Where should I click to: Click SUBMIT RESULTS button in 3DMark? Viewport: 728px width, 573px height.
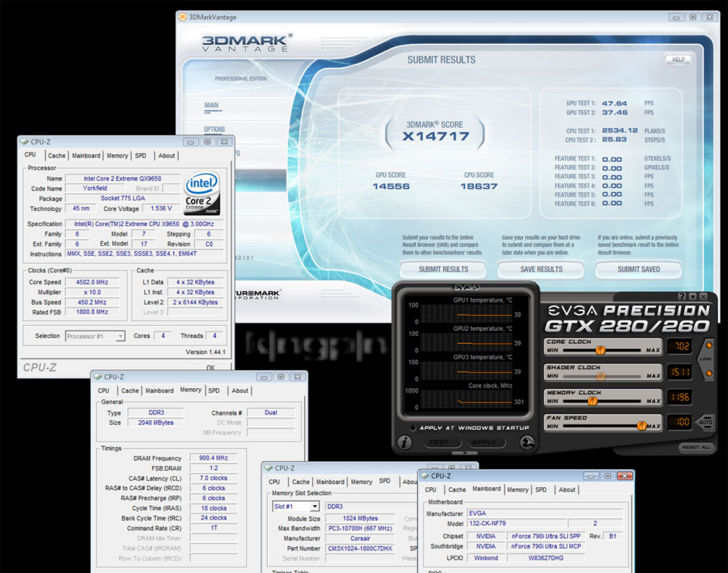[443, 269]
